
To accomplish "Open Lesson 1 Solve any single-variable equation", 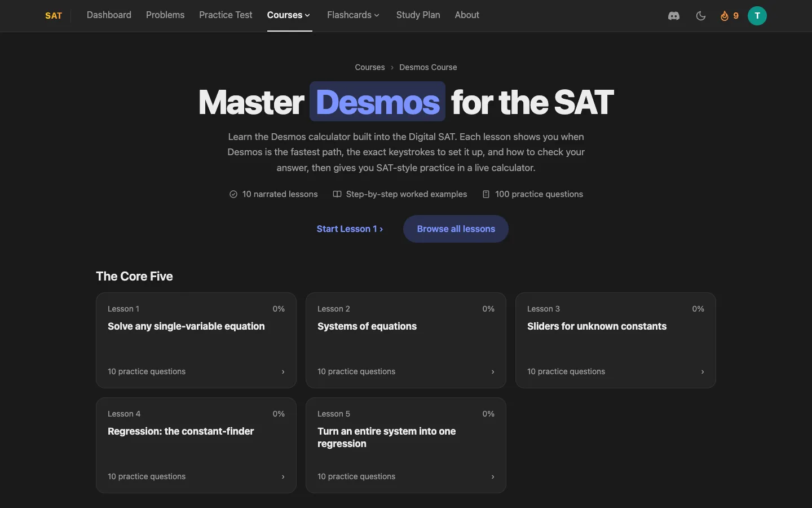I will click(196, 340).
